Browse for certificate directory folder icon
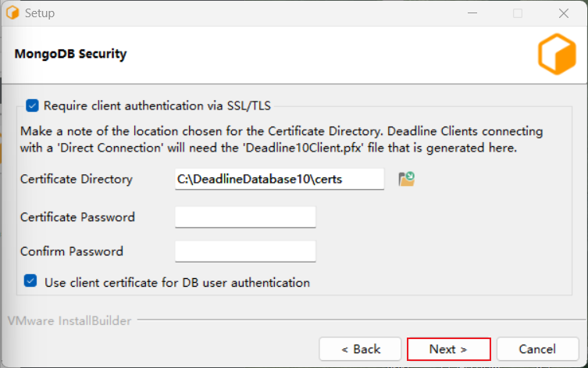588x368 pixels. [x=406, y=179]
